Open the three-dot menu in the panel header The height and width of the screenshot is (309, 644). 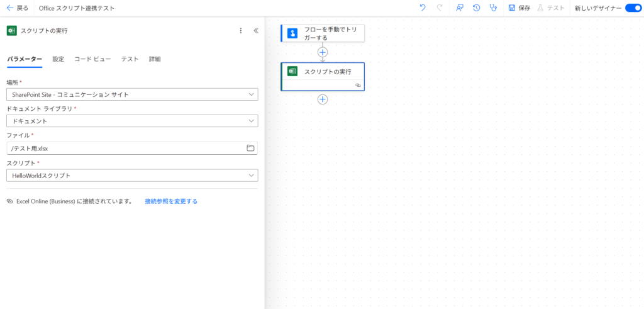(241, 30)
